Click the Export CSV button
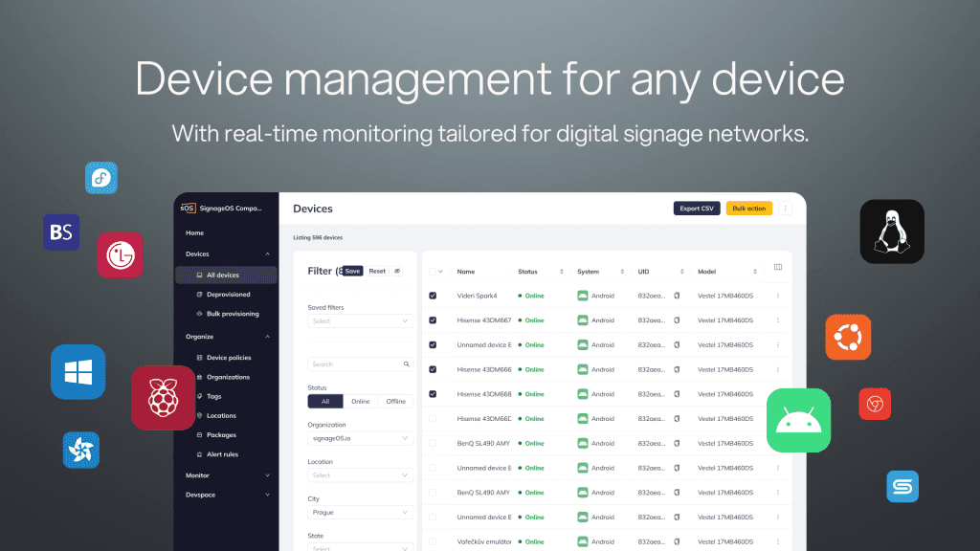 pyautogui.click(x=697, y=209)
